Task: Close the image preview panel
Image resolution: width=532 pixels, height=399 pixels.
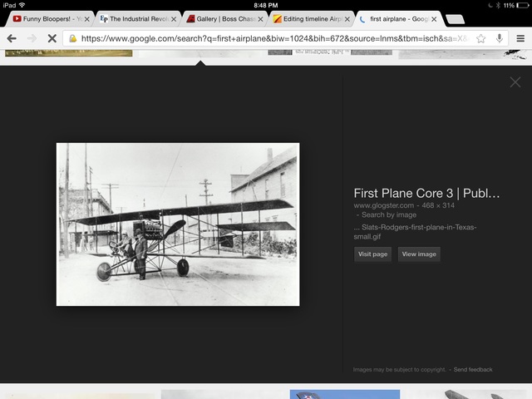Action: 515,82
